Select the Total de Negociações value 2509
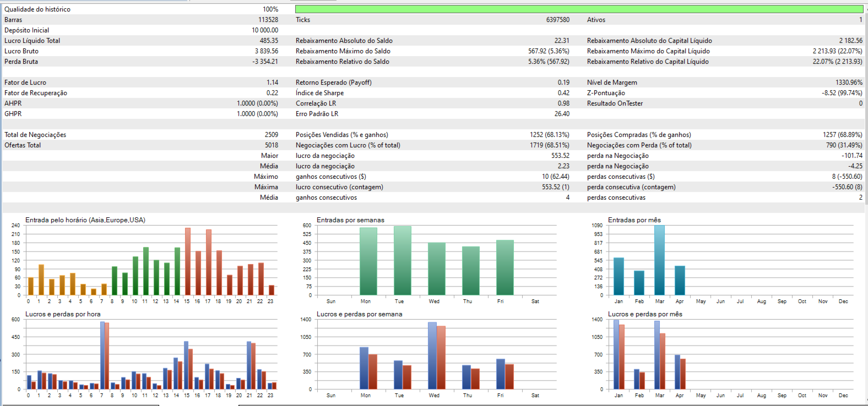The width and height of the screenshot is (868, 406). (272, 135)
